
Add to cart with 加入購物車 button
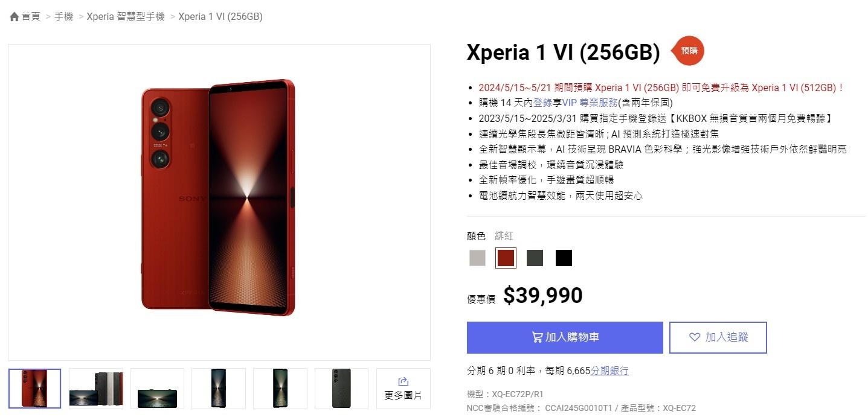565,337
